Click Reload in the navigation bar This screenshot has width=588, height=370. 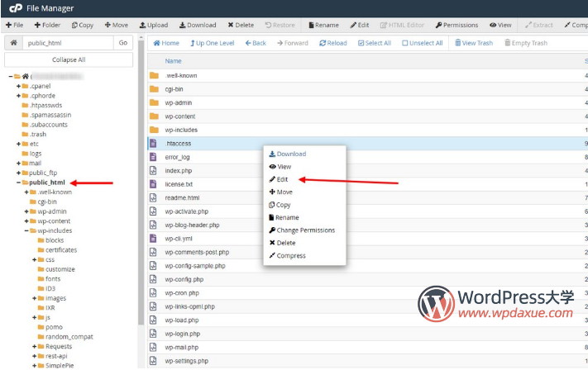(332, 43)
